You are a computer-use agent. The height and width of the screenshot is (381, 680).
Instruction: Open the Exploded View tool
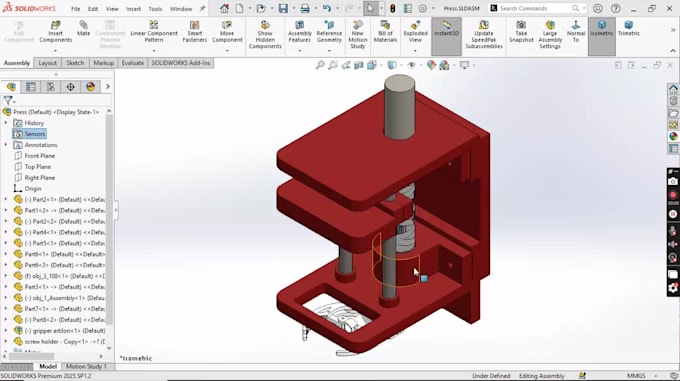coord(415,32)
